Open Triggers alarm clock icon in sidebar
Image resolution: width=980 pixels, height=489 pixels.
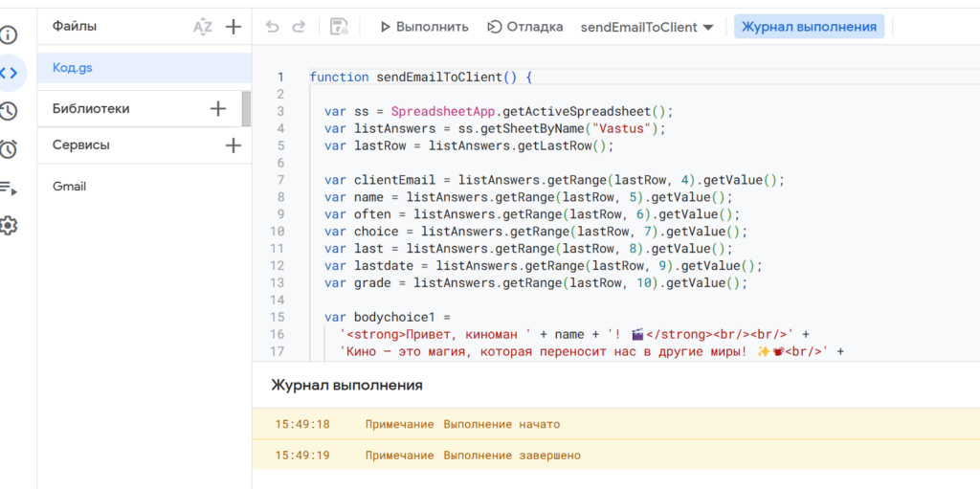pyautogui.click(x=8, y=149)
